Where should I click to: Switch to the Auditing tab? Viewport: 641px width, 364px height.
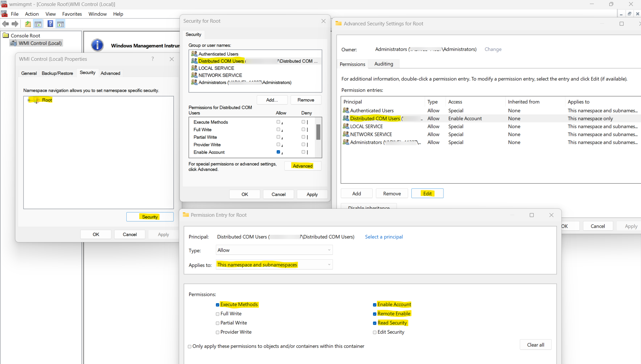click(x=383, y=64)
